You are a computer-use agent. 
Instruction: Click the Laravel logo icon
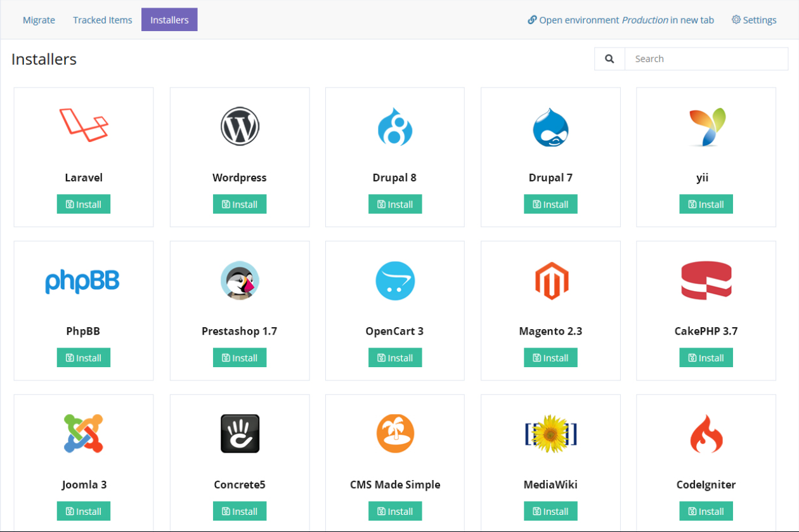tap(84, 125)
